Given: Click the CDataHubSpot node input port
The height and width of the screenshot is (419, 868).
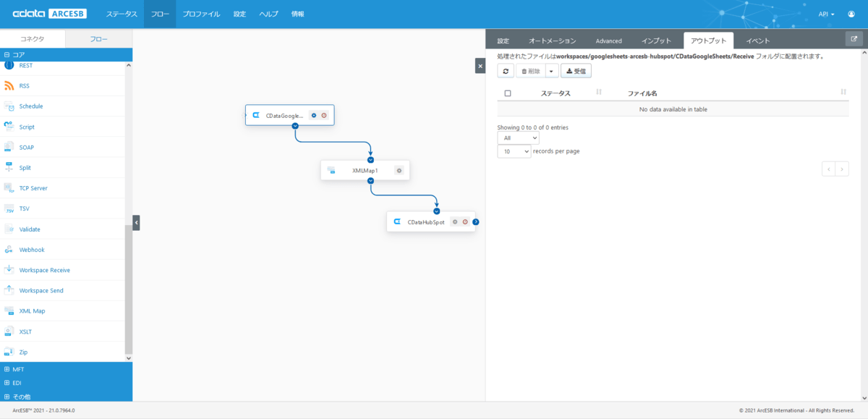Looking at the screenshot, I should click(437, 211).
